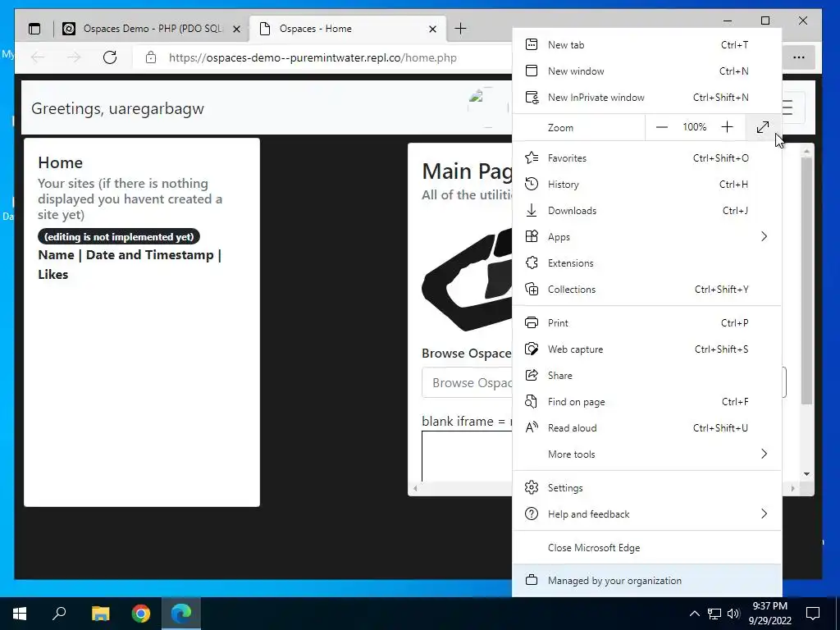Click the Settings gear icon in menu
Screen dimensions: 840x630
point(532,487)
